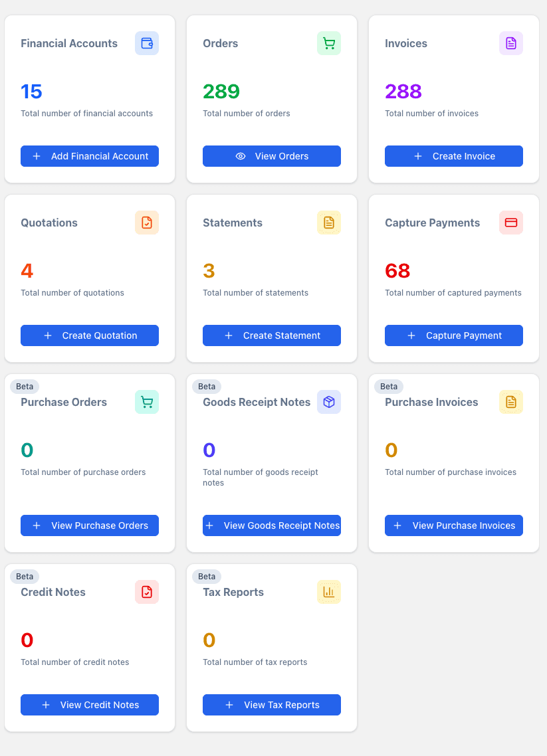The height and width of the screenshot is (756, 547).
Task: Click the Invoices document icon
Action: point(510,43)
